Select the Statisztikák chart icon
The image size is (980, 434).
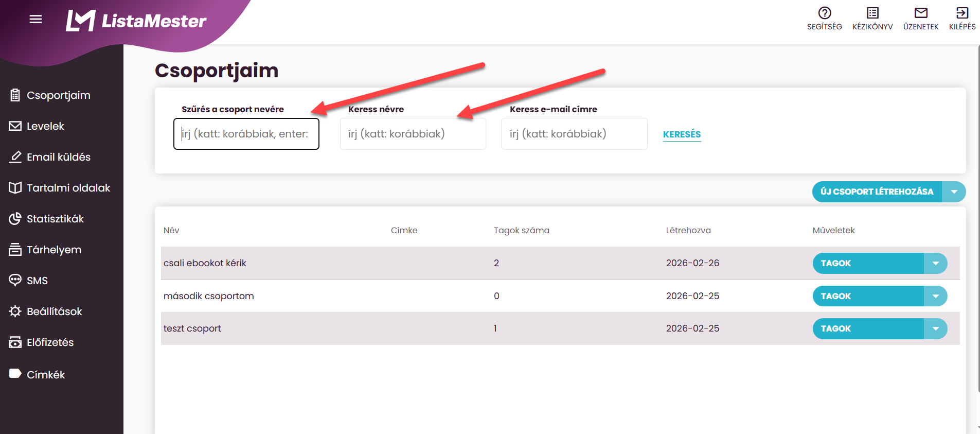15,219
